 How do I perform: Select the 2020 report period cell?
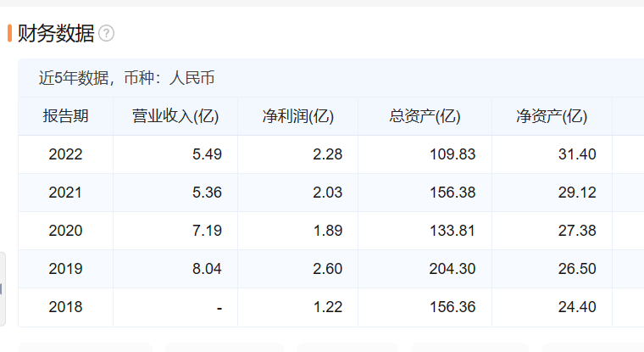point(65,231)
